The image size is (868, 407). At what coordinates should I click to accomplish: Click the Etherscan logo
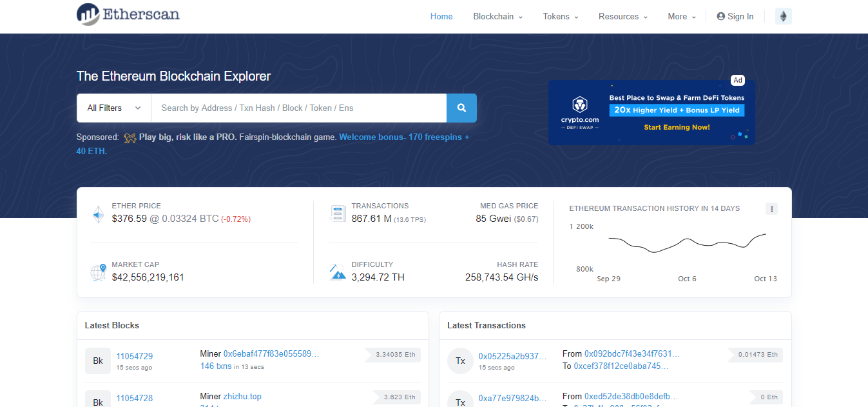(128, 14)
